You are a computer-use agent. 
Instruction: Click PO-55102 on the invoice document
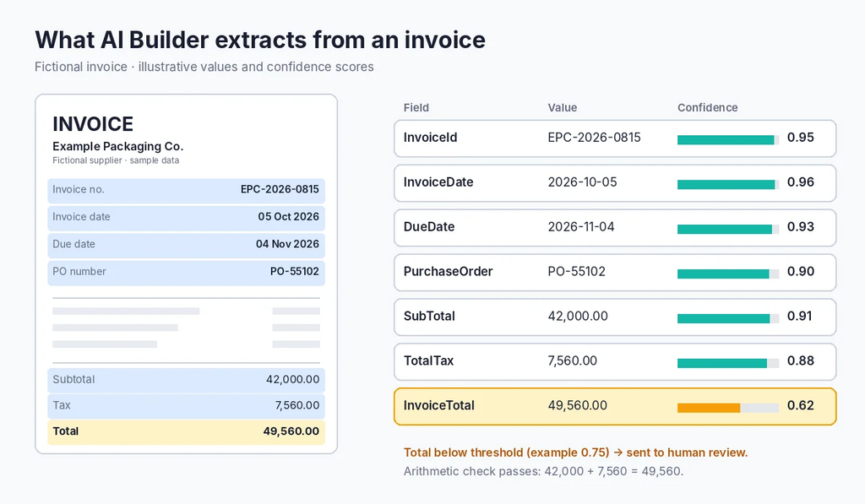(x=295, y=271)
